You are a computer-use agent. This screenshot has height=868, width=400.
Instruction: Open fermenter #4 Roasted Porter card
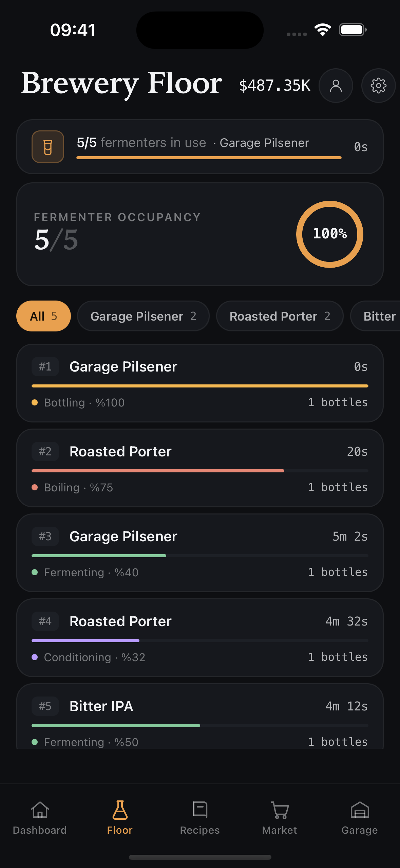200,638
